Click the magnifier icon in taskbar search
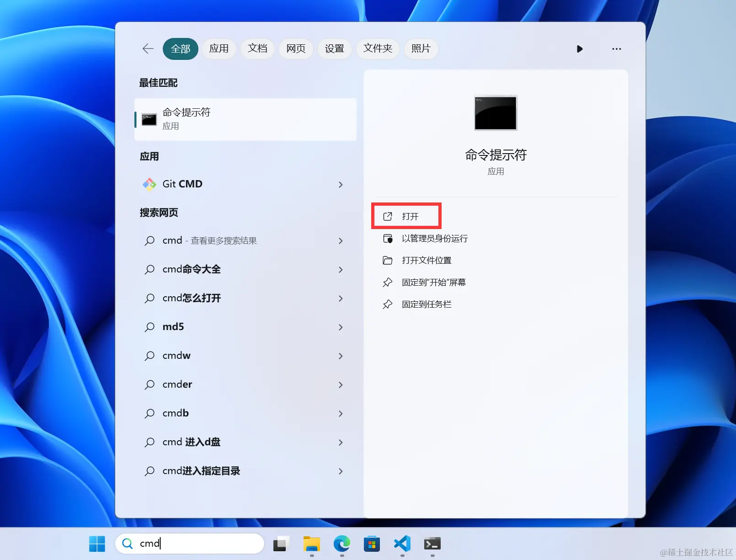 pyautogui.click(x=128, y=544)
